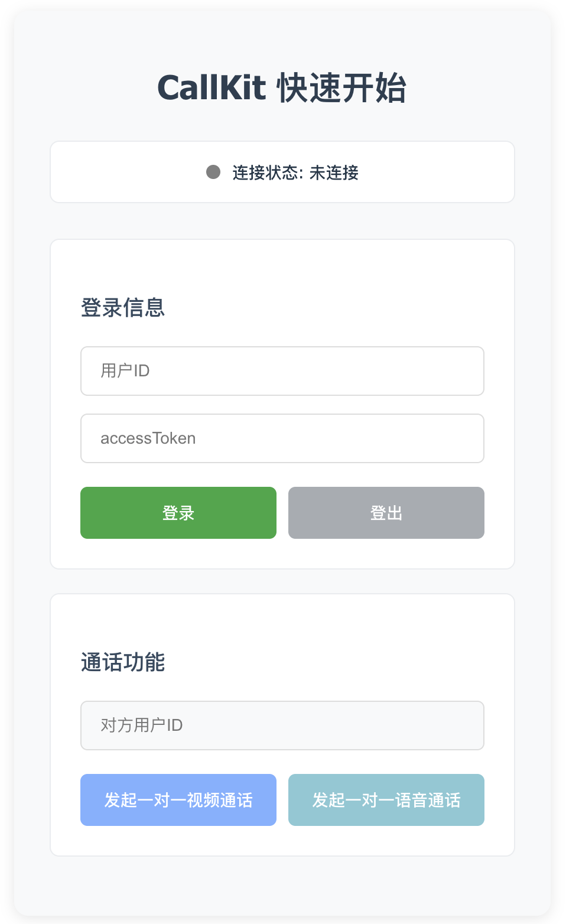Screen dimensions: 566x924
Task: Click the accessToken placeholder text
Action: [148, 438]
